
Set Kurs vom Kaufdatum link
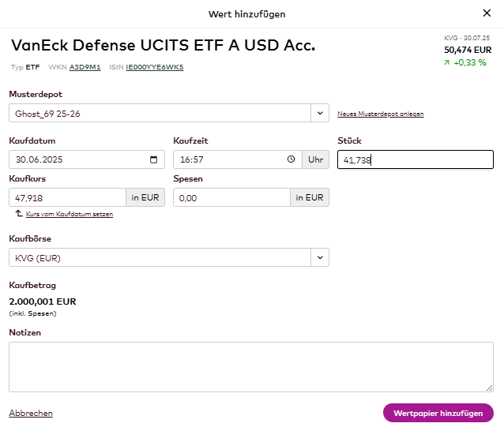tap(70, 214)
